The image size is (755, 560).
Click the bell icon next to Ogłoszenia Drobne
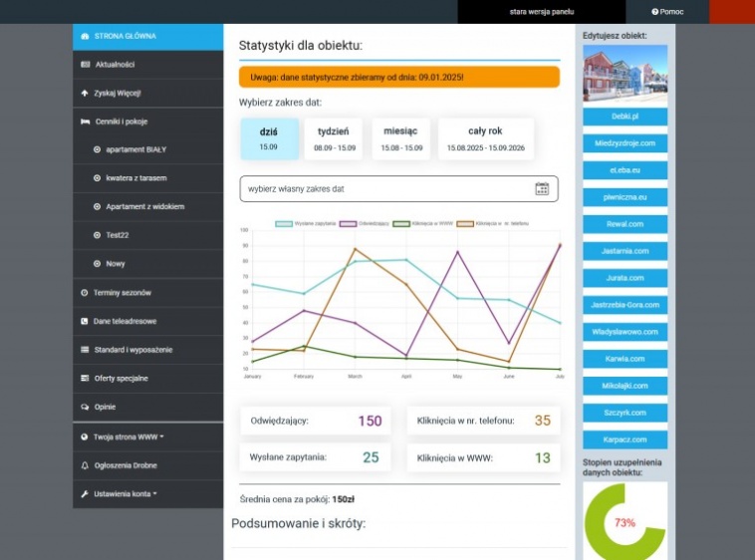(85, 465)
